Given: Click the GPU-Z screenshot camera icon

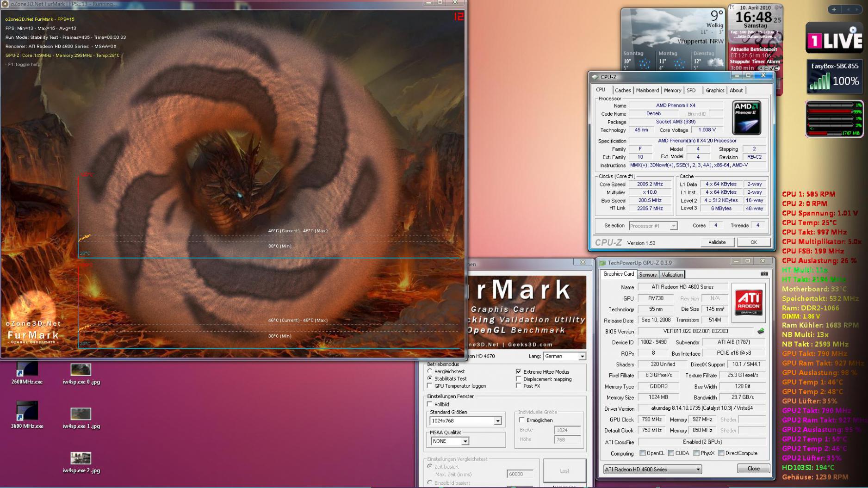Looking at the screenshot, I should pyautogui.click(x=764, y=274).
